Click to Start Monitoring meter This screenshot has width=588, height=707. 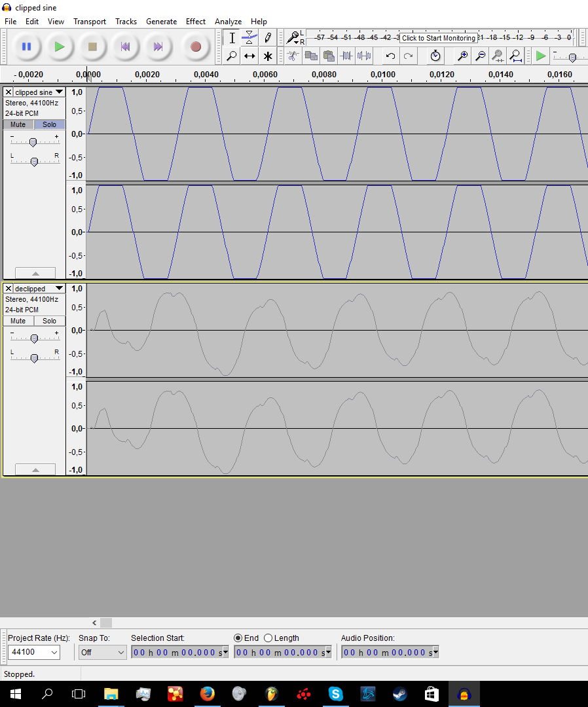(438, 38)
